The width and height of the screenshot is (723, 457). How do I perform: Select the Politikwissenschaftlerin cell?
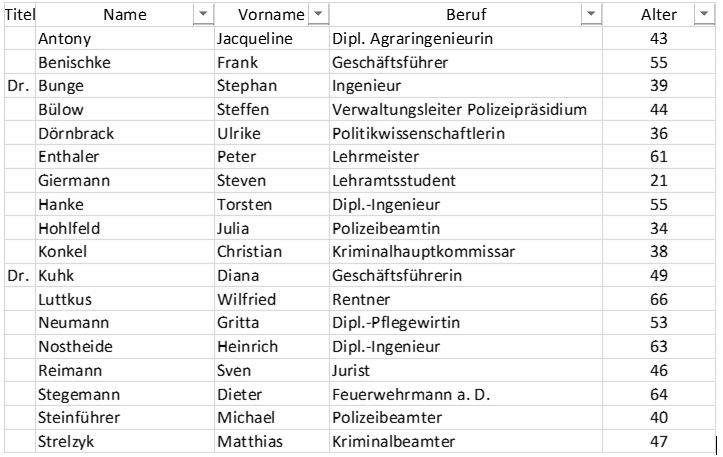pos(466,134)
